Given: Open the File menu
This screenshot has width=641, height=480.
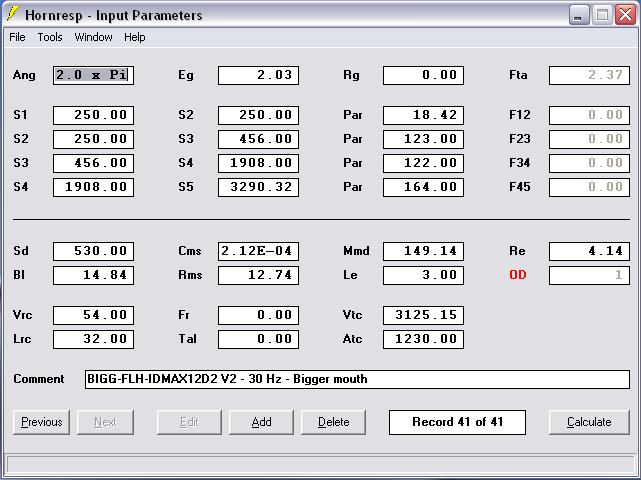Looking at the screenshot, I should pyautogui.click(x=17, y=37).
